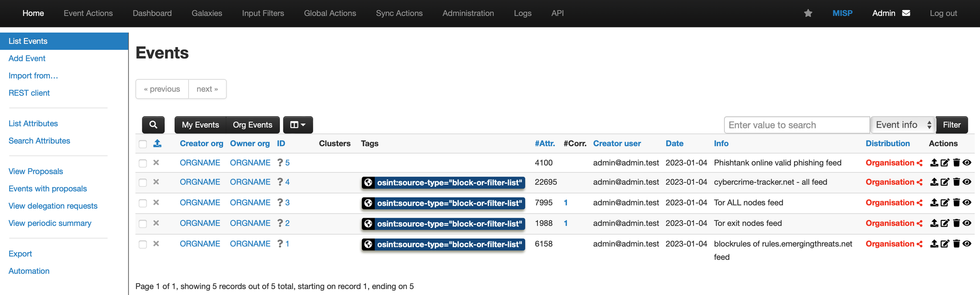Click the magnifier search button above the table

pyautogui.click(x=153, y=125)
